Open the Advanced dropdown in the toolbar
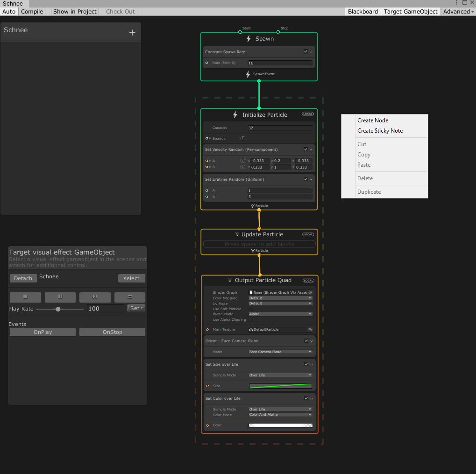 click(x=457, y=12)
